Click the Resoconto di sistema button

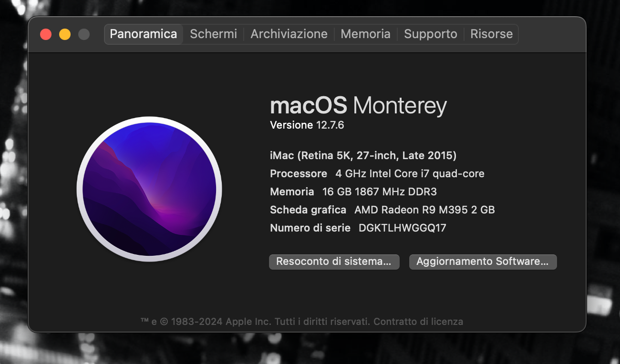[x=334, y=262]
